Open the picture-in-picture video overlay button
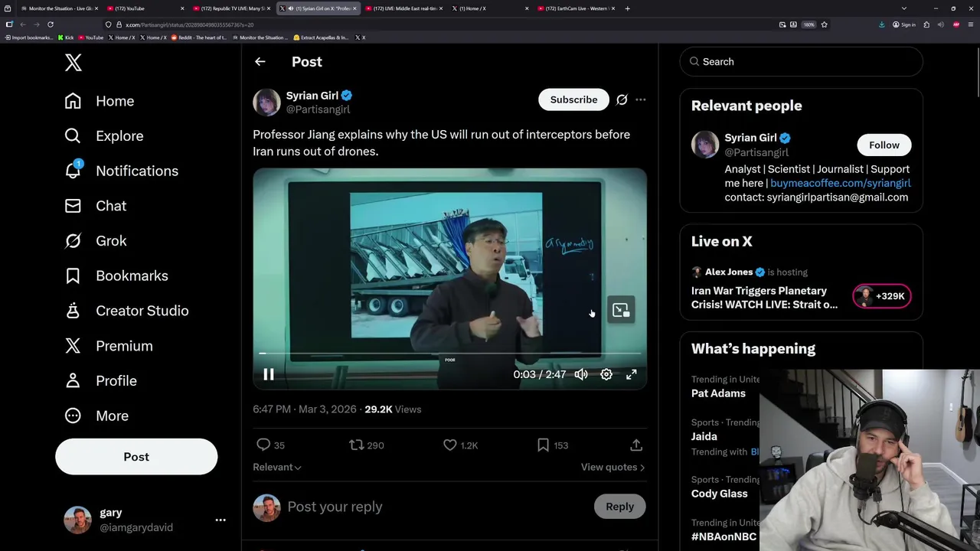The image size is (980, 551). 621,310
